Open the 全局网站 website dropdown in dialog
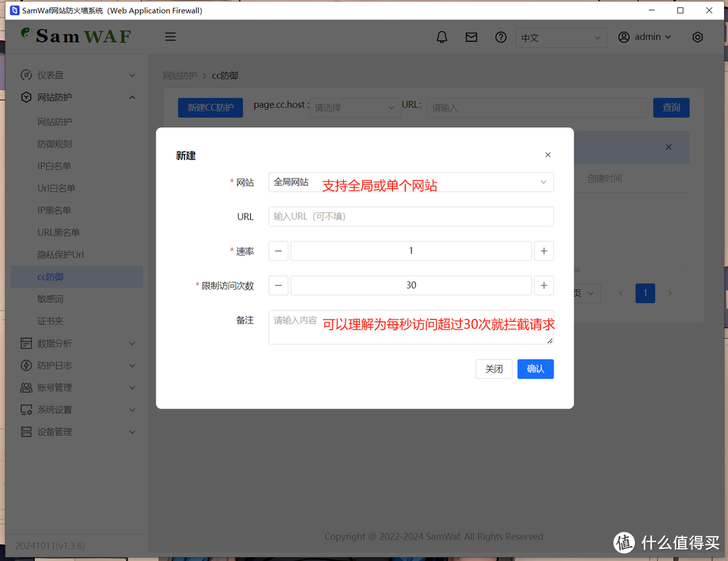The width and height of the screenshot is (728, 561). (x=411, y=182)
